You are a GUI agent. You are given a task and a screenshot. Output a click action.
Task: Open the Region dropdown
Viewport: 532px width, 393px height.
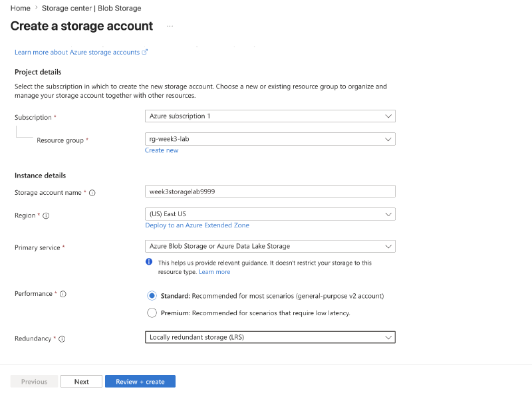pos(270,214)
